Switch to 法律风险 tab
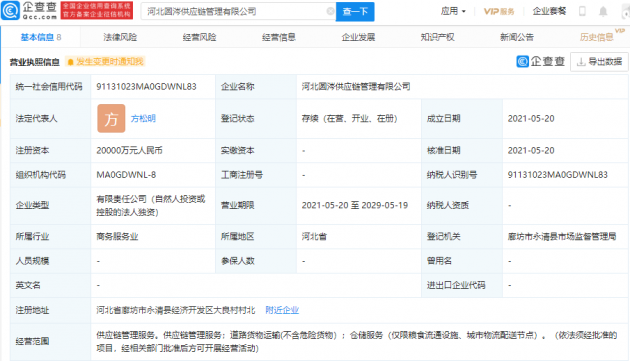 [120, 37]
